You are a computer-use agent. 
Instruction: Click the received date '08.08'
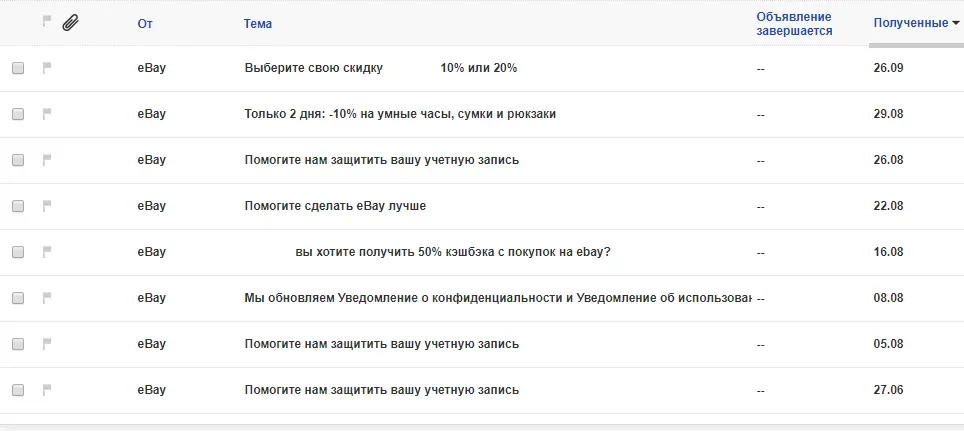(888, 298)
